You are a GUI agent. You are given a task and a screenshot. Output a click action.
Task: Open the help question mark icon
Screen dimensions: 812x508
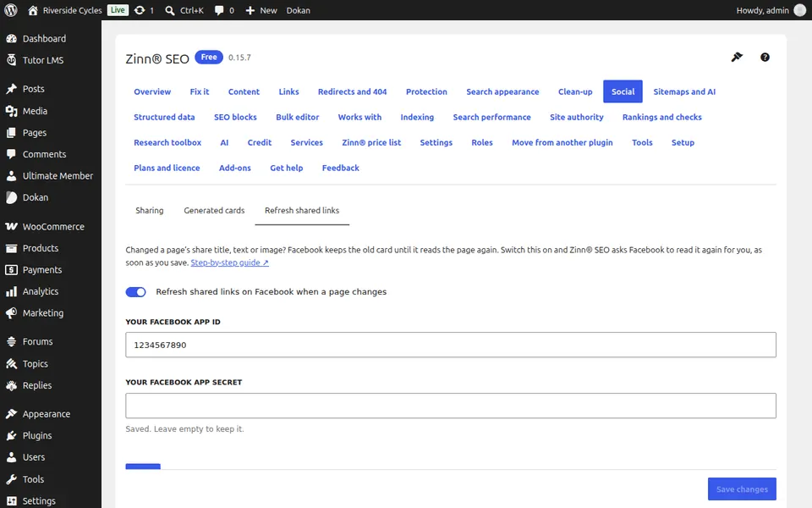point(765,57)
